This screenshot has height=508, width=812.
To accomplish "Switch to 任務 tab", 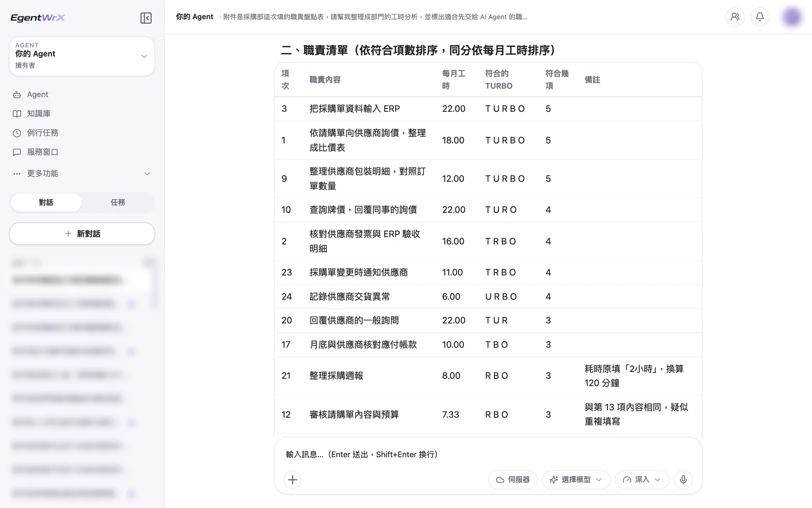I will [118, 202].
